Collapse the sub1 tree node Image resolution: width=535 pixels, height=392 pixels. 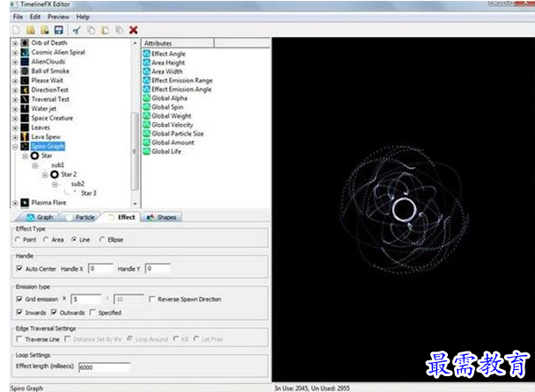[35, 165]
